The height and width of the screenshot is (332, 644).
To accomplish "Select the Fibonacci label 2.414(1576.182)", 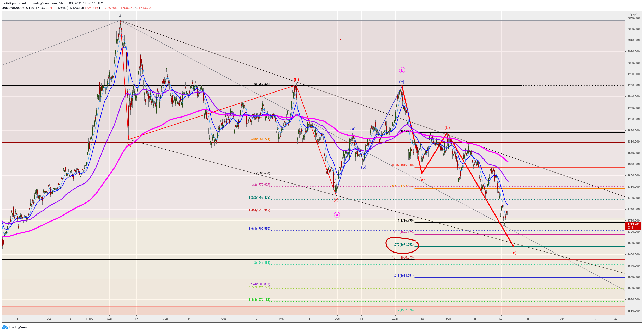I will [x=259, y=300].
